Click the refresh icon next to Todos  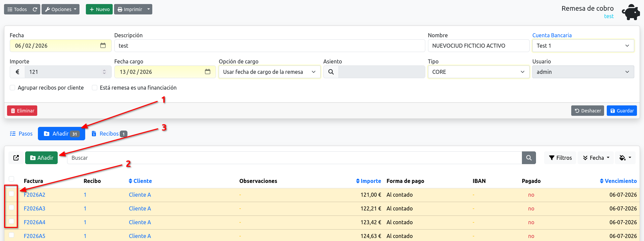point(35,9)
